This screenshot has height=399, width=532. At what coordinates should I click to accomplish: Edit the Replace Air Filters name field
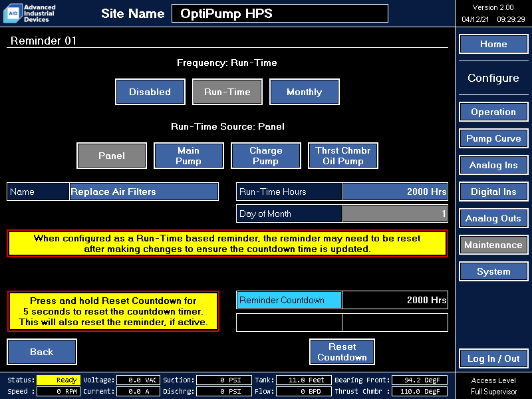(144, 192)
